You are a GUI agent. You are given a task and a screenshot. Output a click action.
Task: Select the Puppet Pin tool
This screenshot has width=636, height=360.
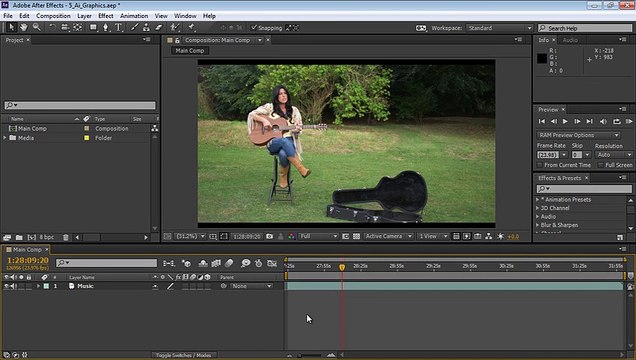click(191, 27)
